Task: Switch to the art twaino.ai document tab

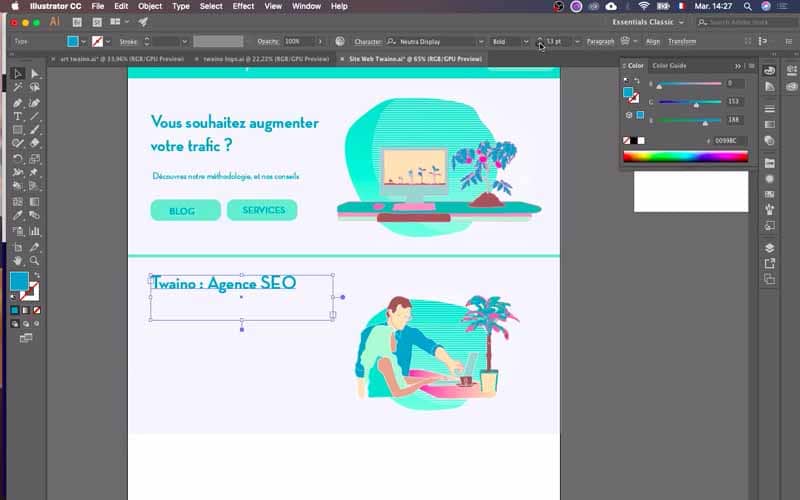Action: pos(122,59)
